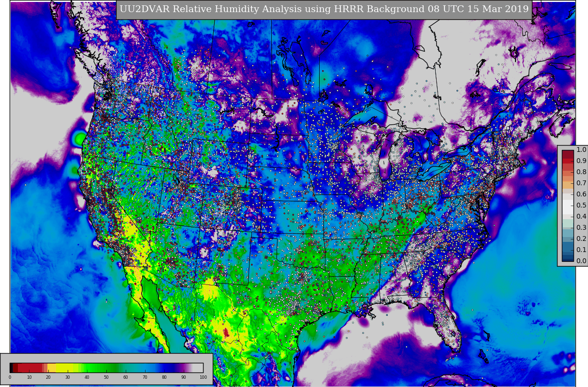
Task: Click the 70 tick label on the humidity colorbar
Action: click(145, 377)
